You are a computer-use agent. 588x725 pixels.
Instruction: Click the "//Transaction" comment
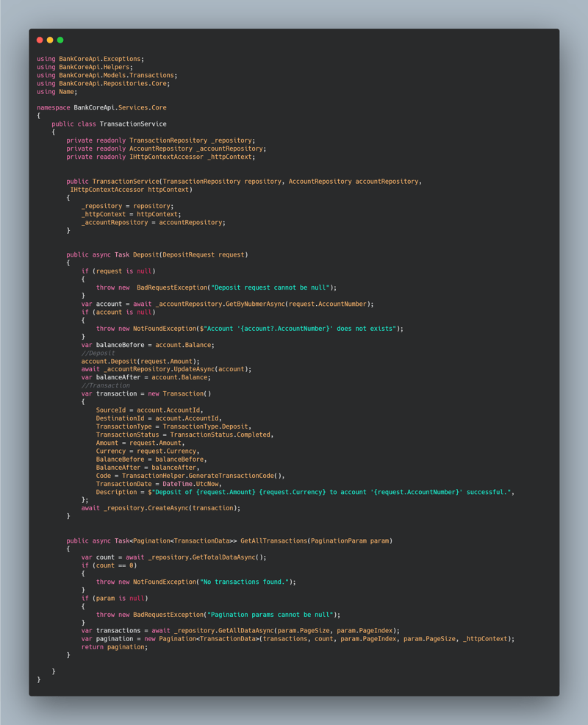[105, 385]
